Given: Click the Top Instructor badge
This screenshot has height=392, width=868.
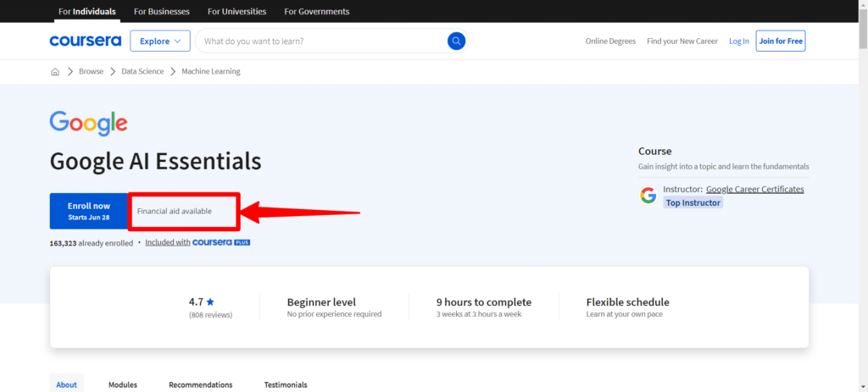Looking at the screenshot, I should coord(693,203).
